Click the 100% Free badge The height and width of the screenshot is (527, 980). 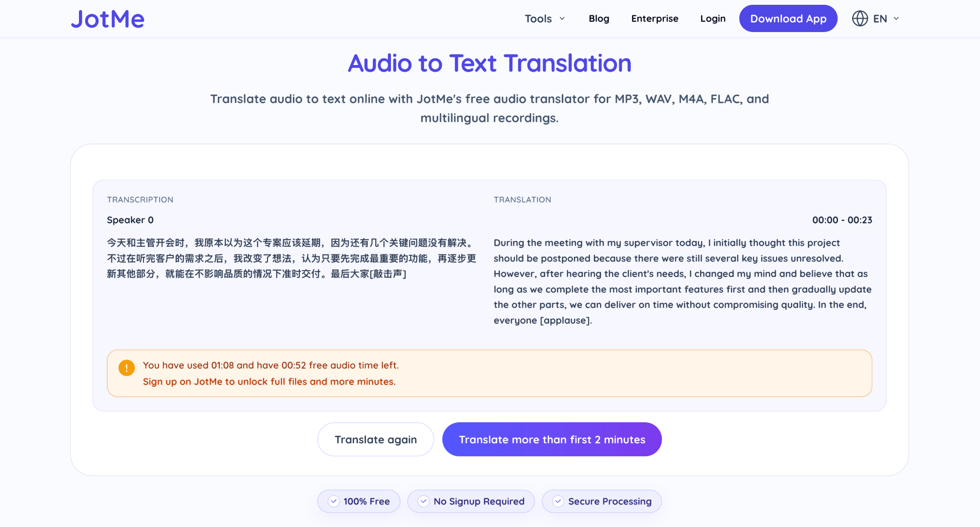pos(359,501)
